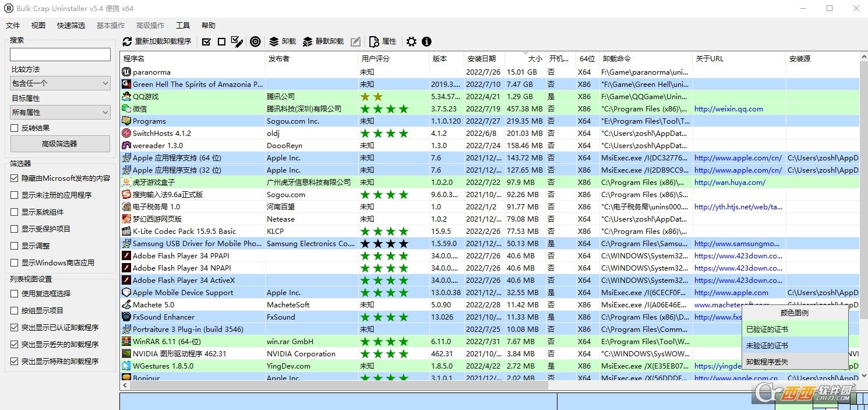Click the target bullseye toolbar icon
The image size is (868, 410).
(255, 41)
